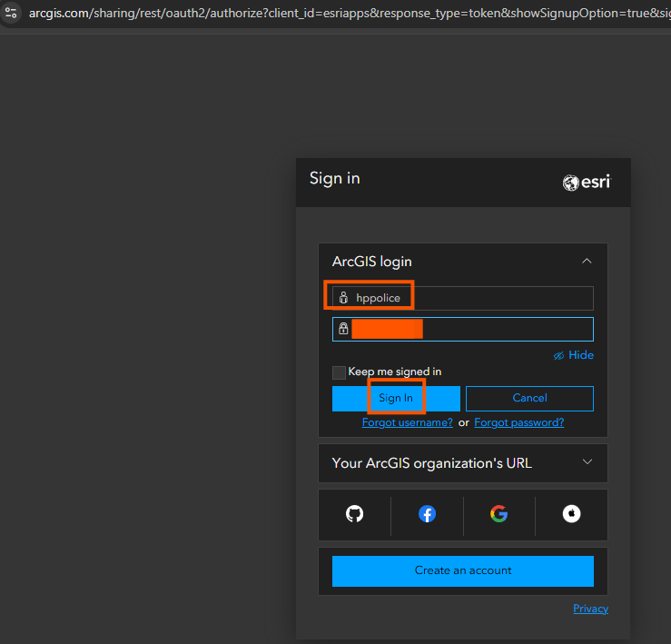The height and width of the screenshot is (644, 671).
Task: Choose the Facebook login icon
Action: [427, 514]
